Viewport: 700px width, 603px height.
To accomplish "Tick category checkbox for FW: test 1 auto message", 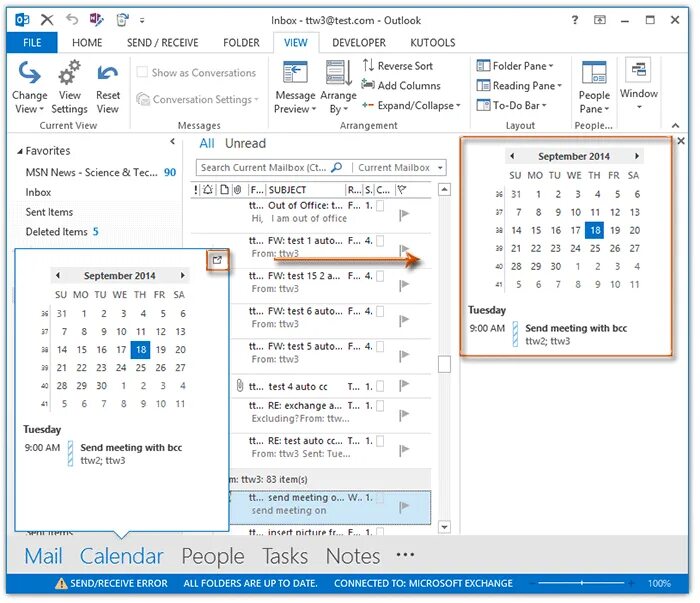I will [380, 241].
